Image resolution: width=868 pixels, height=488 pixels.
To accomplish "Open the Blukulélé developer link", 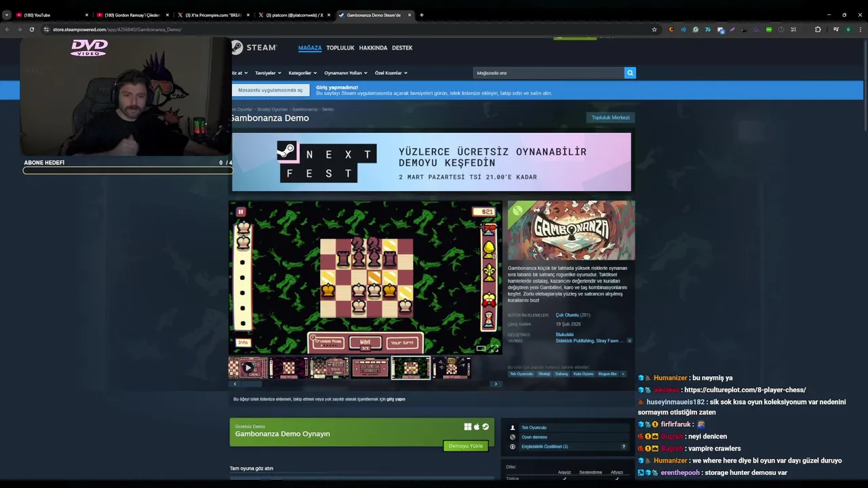I will 565,335.
